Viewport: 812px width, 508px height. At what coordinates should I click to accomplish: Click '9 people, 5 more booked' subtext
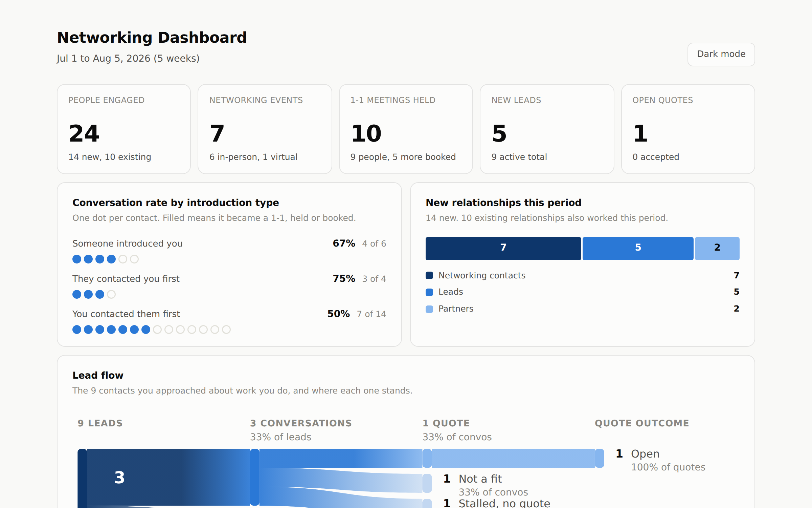[x=403, y=157]
